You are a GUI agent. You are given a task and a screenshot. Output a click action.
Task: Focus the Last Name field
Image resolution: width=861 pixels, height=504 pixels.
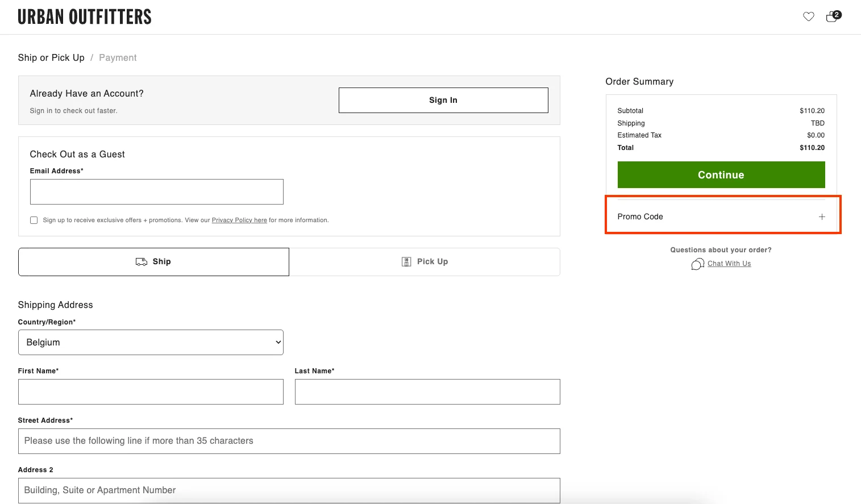coord(427,391)
